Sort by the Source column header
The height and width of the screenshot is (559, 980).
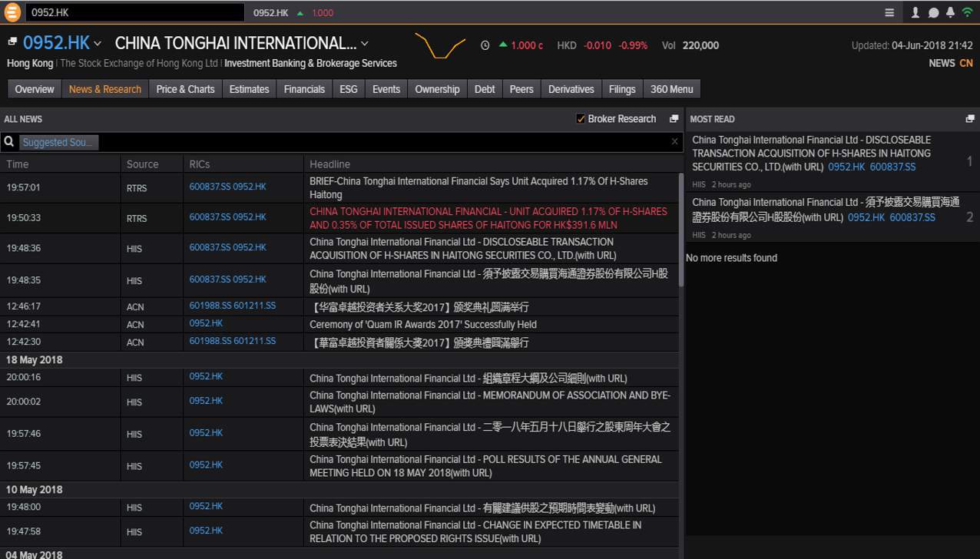[142, 164]
